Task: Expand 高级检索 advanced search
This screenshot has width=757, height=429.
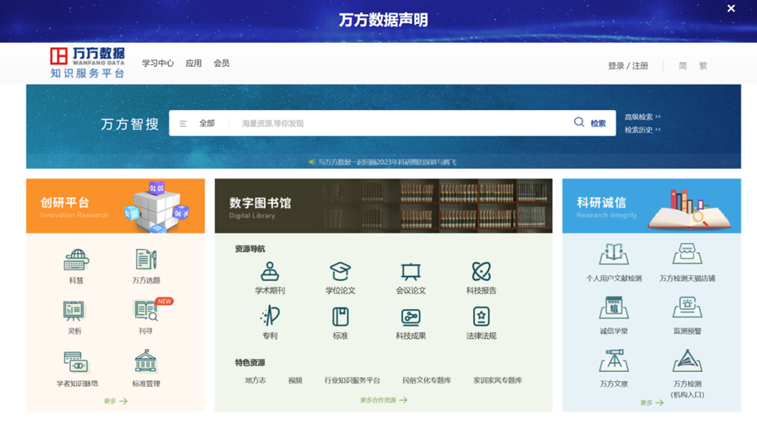Action: 642,117
